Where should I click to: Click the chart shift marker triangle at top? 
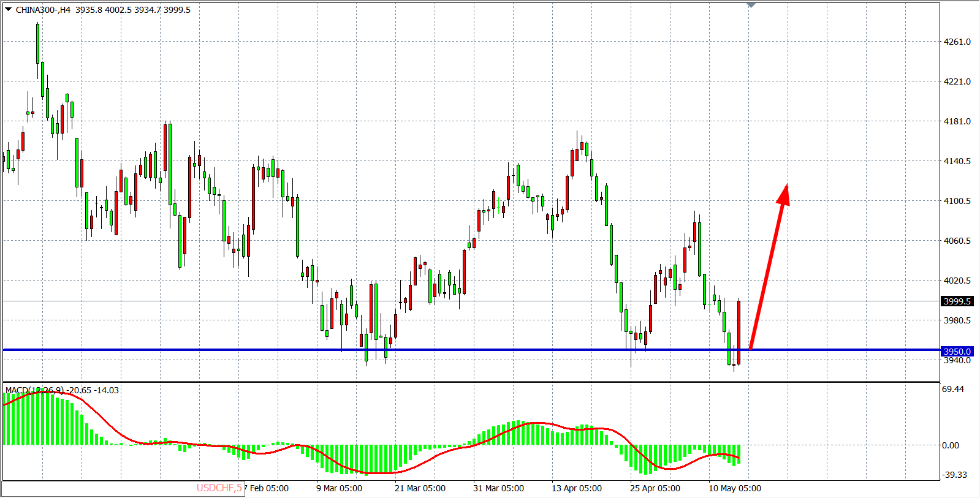point(751,6)
